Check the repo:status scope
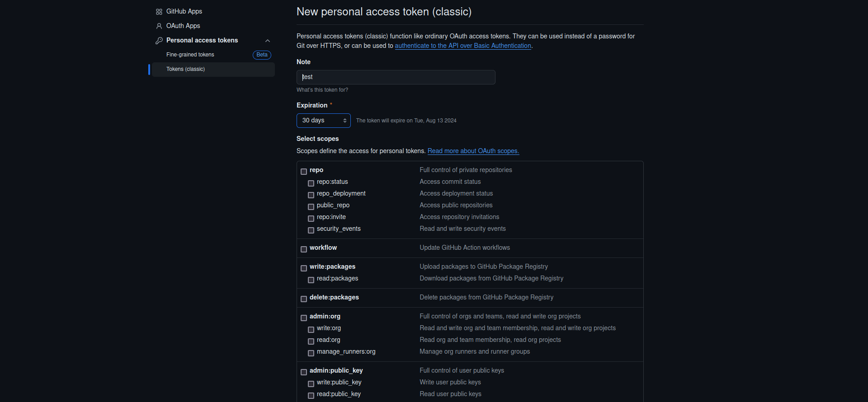 click(x=311, y=183)
